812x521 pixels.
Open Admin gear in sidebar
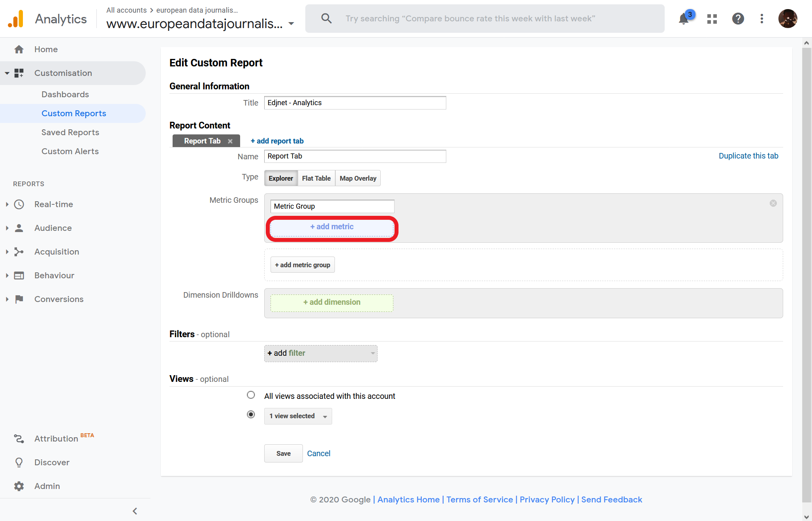click(19, 486)
